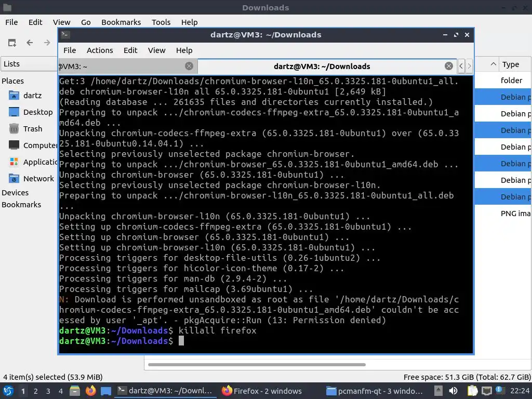Close the '~/Downloads' terminal tab
The height and width of the screenshot is (399, 532).
[448, 66]
